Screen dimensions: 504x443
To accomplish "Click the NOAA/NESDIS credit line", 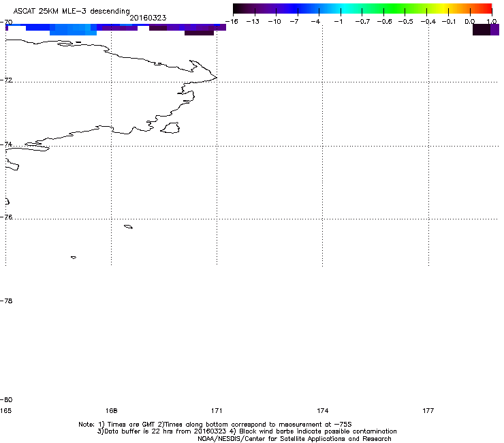I will coord(294,439).
